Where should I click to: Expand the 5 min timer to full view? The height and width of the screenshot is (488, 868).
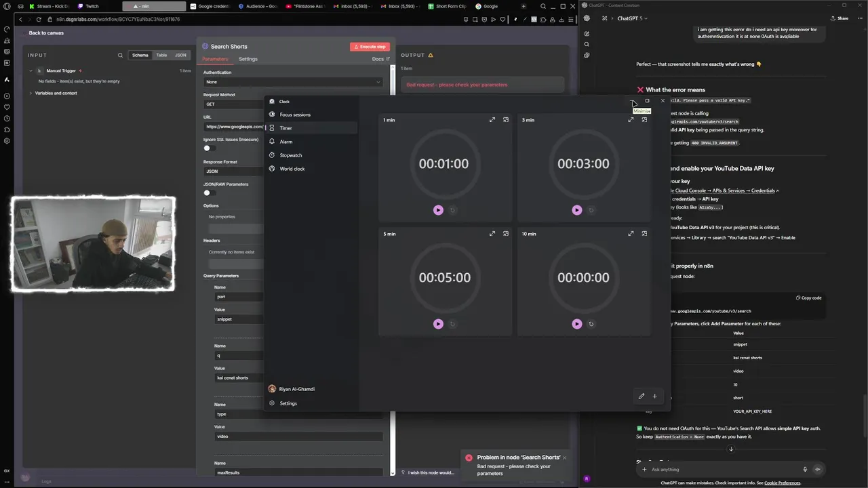(492, 234)
